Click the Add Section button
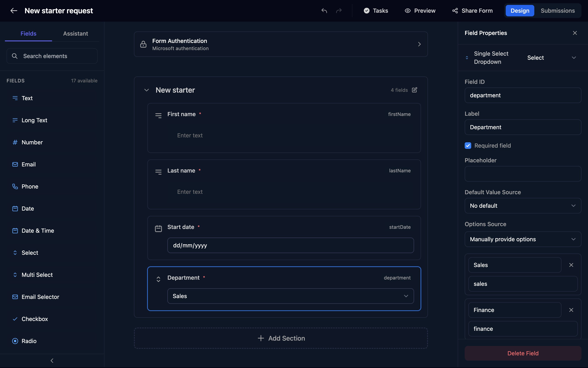The image size is (588, 368). (281, 338)
